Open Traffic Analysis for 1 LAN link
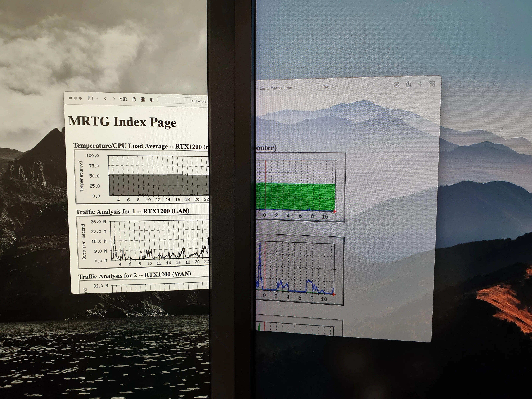The height and width of the screenshot is (399, 532). 132,211
